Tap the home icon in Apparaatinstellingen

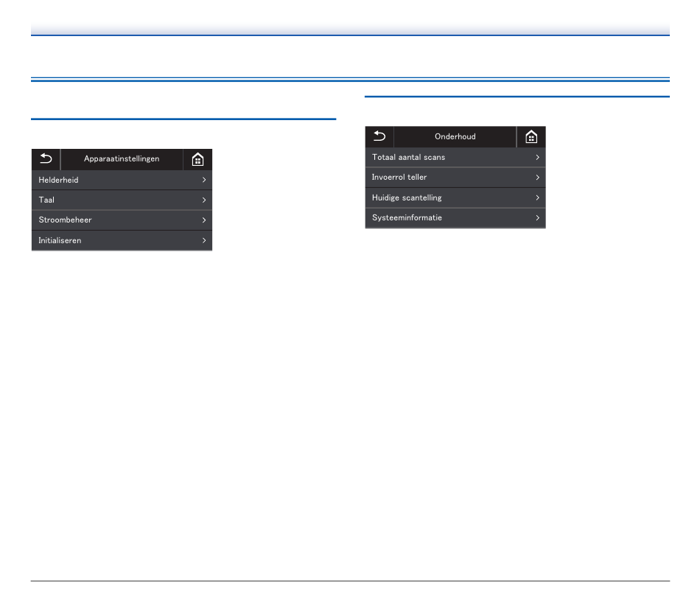tap(197, 159)
